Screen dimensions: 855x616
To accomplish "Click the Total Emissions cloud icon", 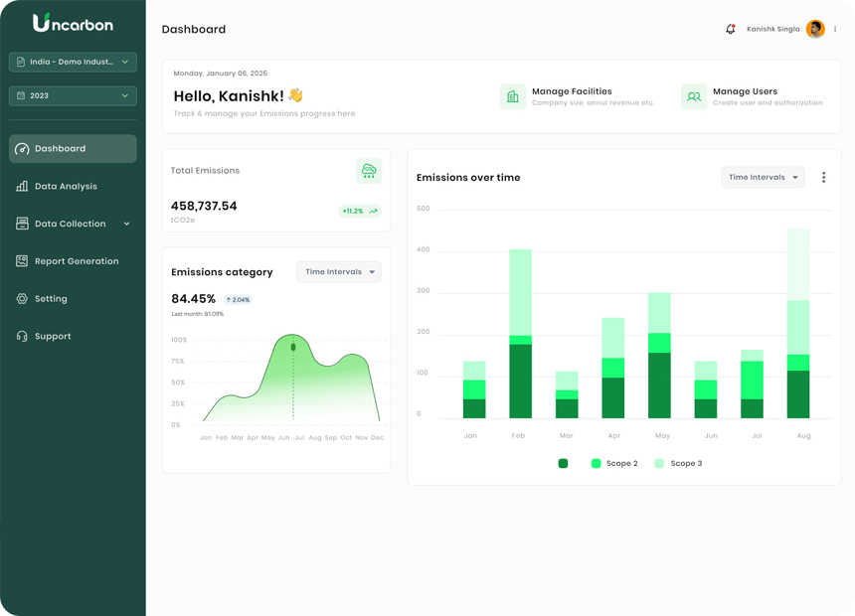I will [369, 171].
